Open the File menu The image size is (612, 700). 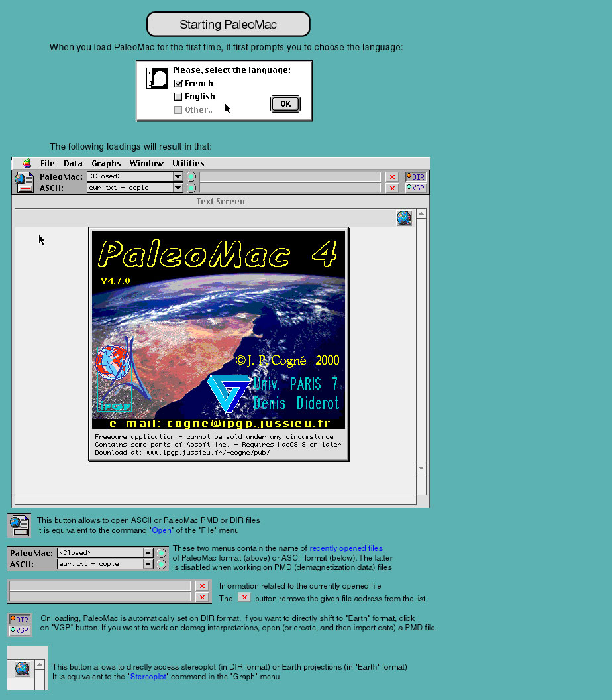pos(47,163)
